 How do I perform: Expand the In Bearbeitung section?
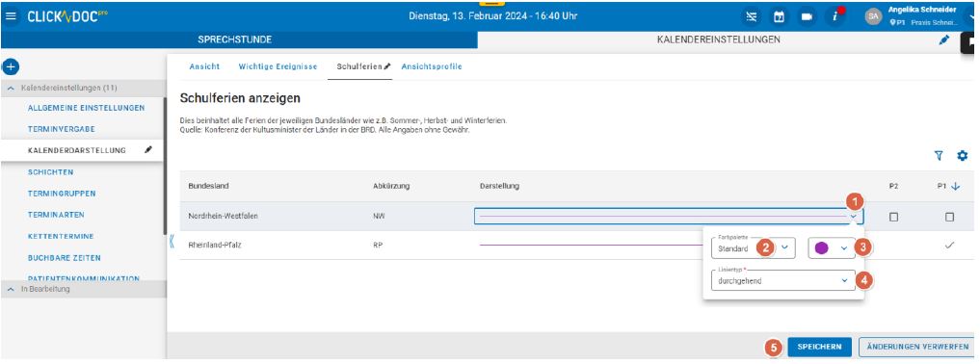tap(11, 289)
